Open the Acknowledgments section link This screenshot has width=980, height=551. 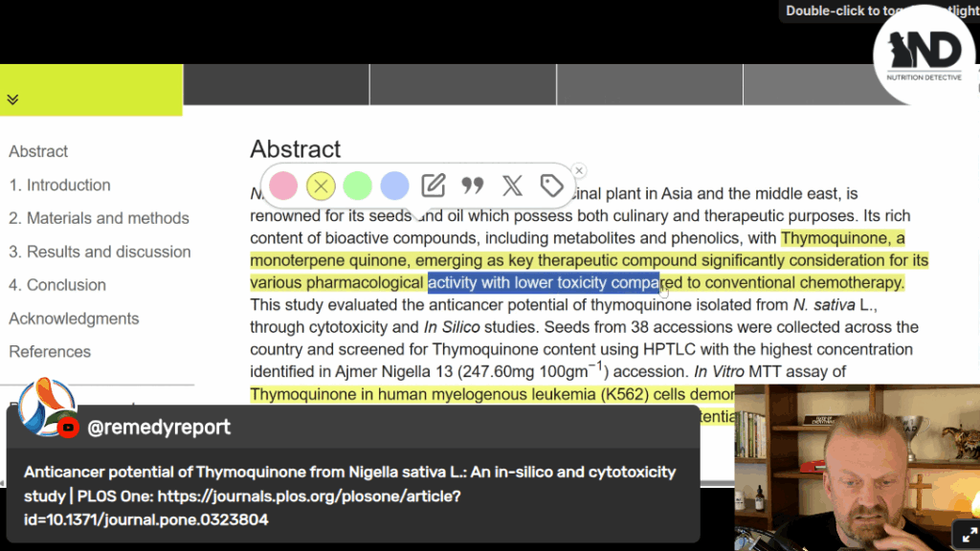pyautogui.click(x=74, y=319)
